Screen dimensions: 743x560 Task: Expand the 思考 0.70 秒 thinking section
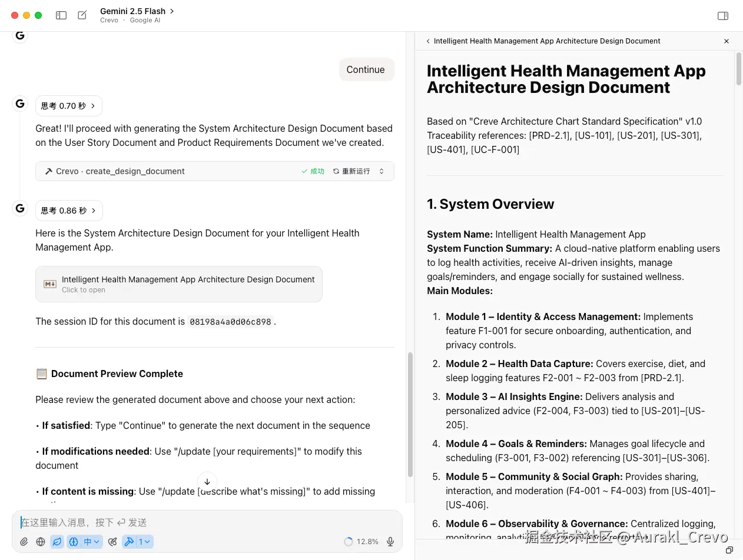tap(69, 106)
